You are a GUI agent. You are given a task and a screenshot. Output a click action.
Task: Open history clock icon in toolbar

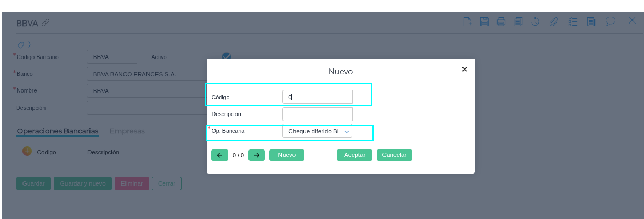[x=535, y=21]
